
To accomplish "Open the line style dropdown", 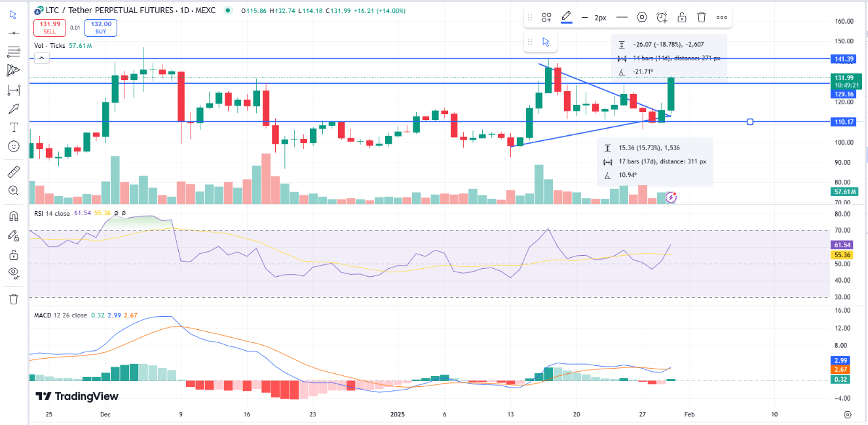I will tap(622, 18).
